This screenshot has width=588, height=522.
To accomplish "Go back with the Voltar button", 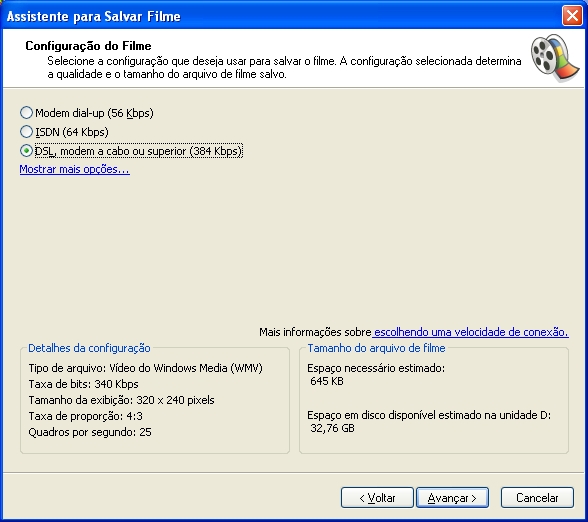I will pyautogui.click(x=377, y=498).
